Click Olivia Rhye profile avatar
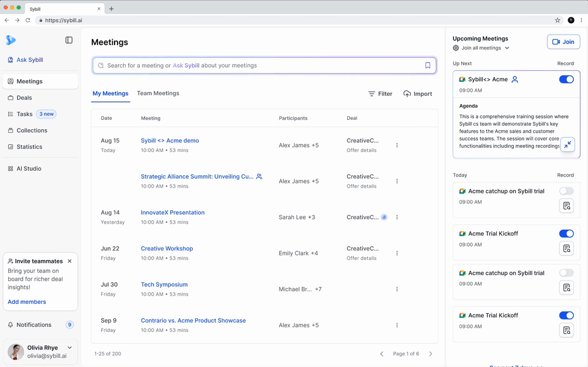The image size is (588, 367). (16, 352)
